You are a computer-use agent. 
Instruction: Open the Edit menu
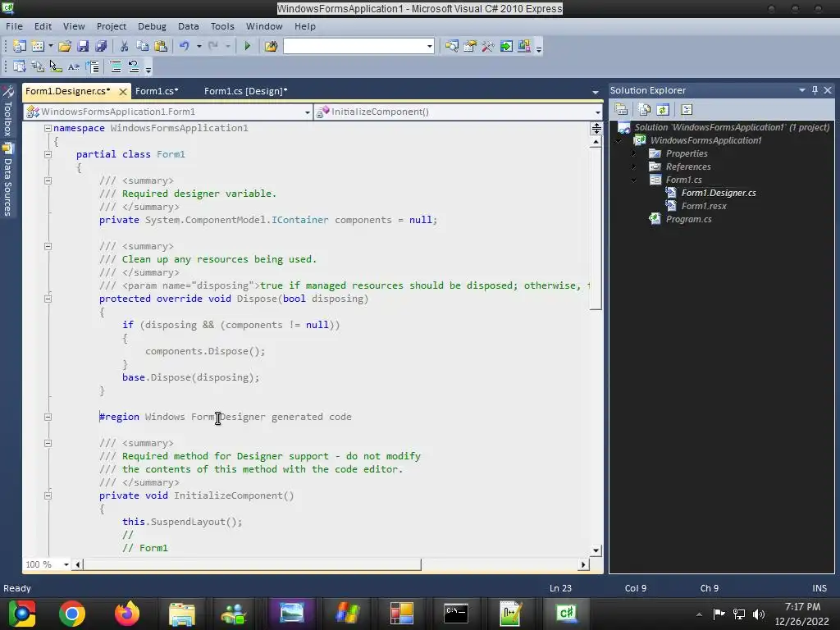tap(43, 26)
